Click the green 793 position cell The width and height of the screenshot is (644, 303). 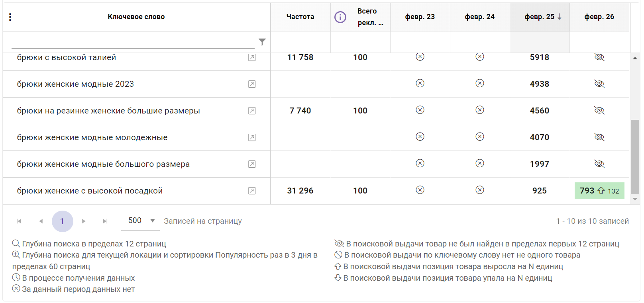click(x=599, y=191)
